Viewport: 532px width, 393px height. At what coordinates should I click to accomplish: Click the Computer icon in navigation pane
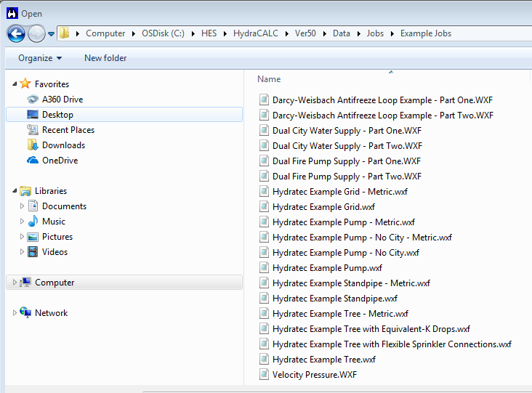pyautogui.click(x=25, y=282)
